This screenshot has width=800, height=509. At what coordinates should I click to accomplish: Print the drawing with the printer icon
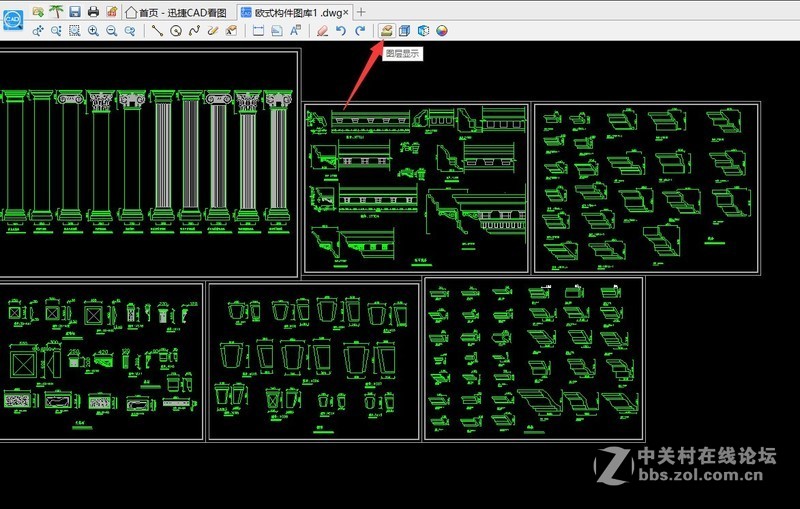click(x=93, y=11)
